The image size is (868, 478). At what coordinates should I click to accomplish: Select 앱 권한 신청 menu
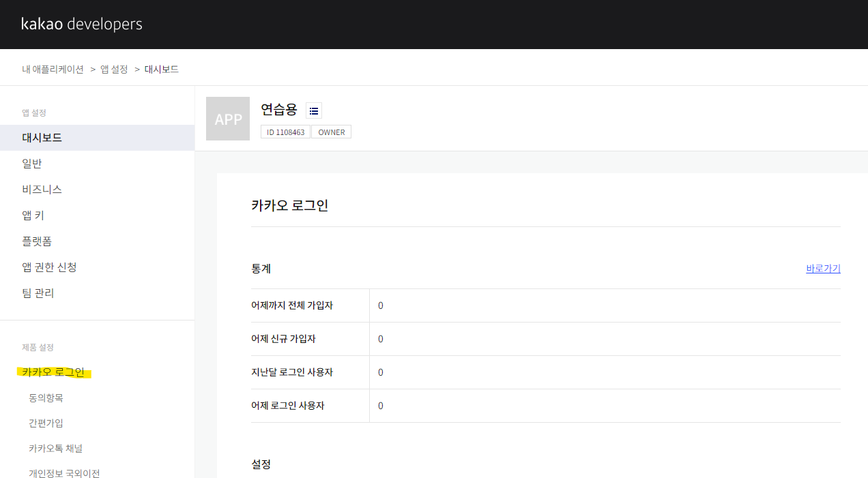point(97,267)
